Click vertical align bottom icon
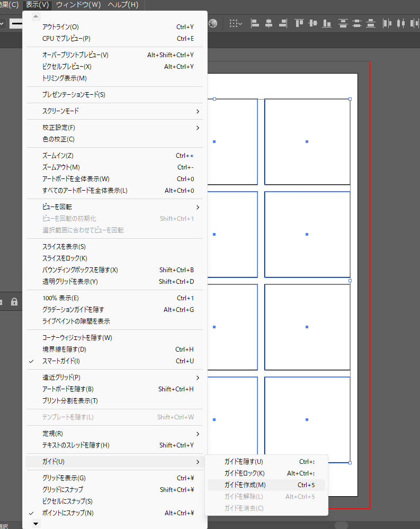This screenshot has width=420, height=529. click(327, 23)
